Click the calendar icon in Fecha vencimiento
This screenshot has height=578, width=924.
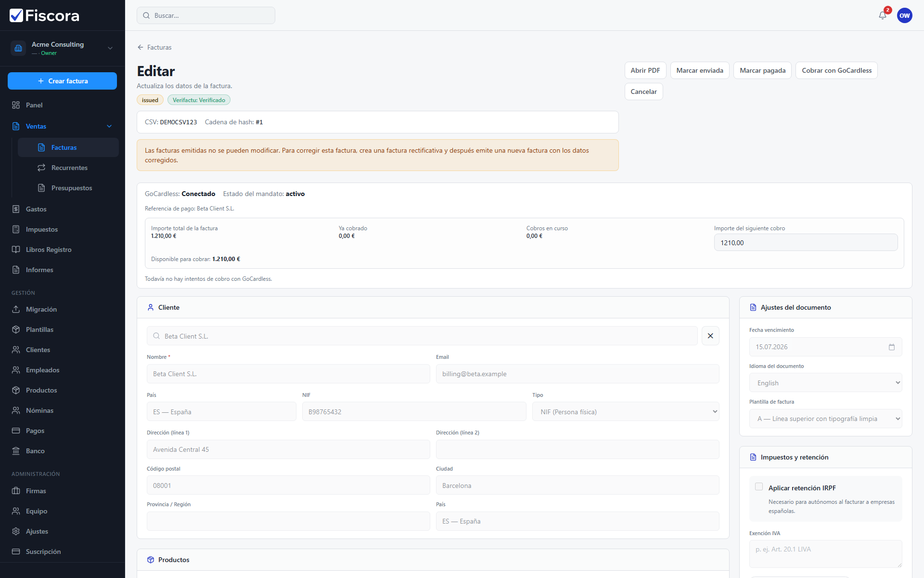click(892, 347)
